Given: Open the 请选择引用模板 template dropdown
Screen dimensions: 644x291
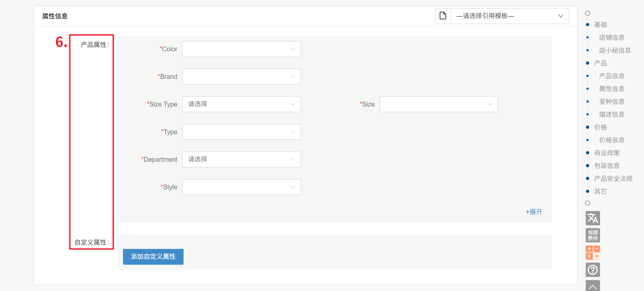Looking at the screenshot, I should [509, 16].
